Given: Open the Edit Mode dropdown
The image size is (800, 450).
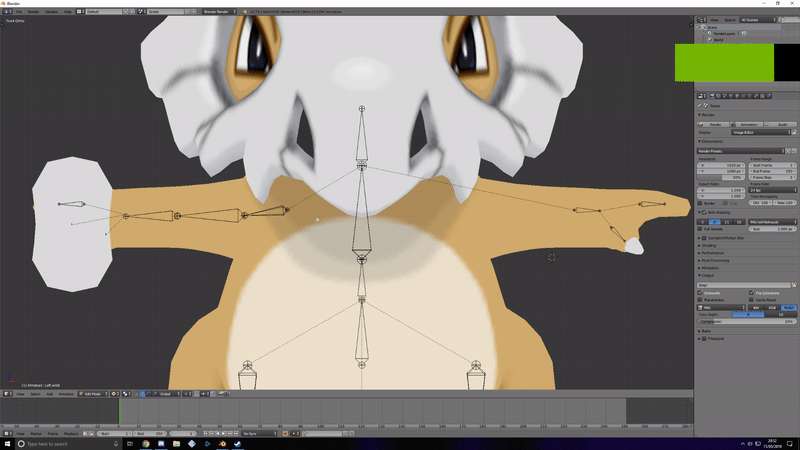Looking at the screenshot, I should click(94, 394).
